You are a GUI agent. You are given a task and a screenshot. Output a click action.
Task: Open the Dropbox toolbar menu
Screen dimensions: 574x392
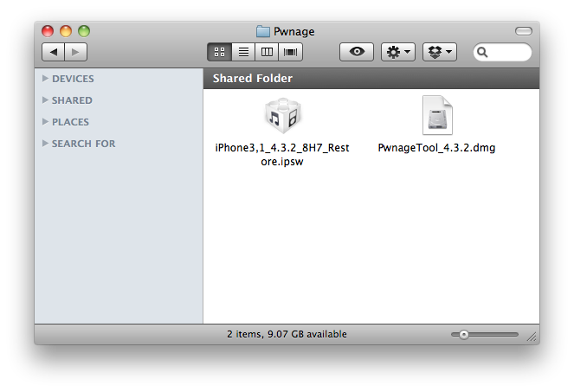pyautogui.click(x=439, y=53)
